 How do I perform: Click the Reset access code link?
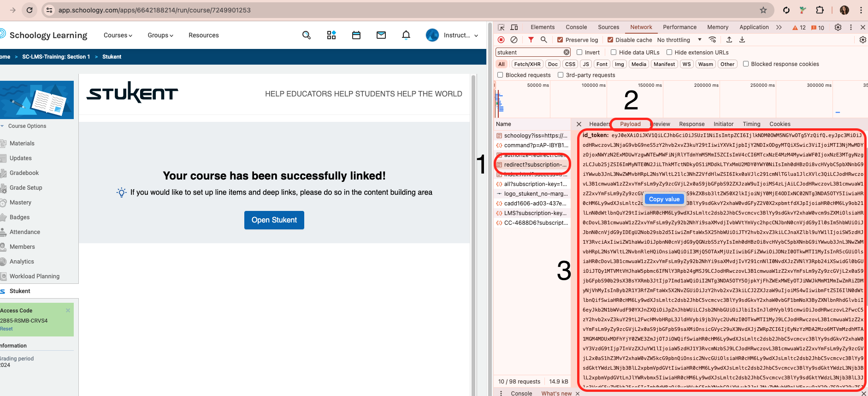pyautogui.click(x=6, y=329)
